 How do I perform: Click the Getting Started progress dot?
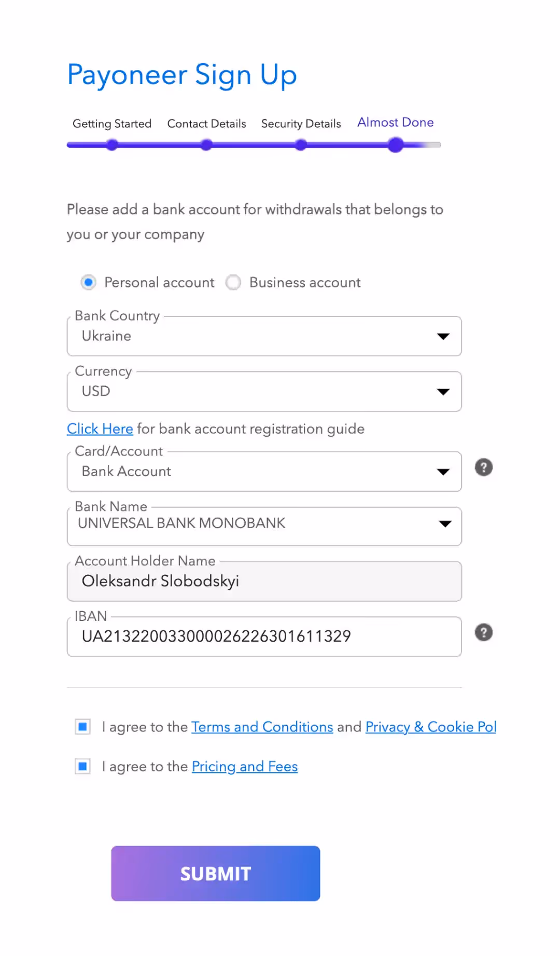(x=111, y=145)
